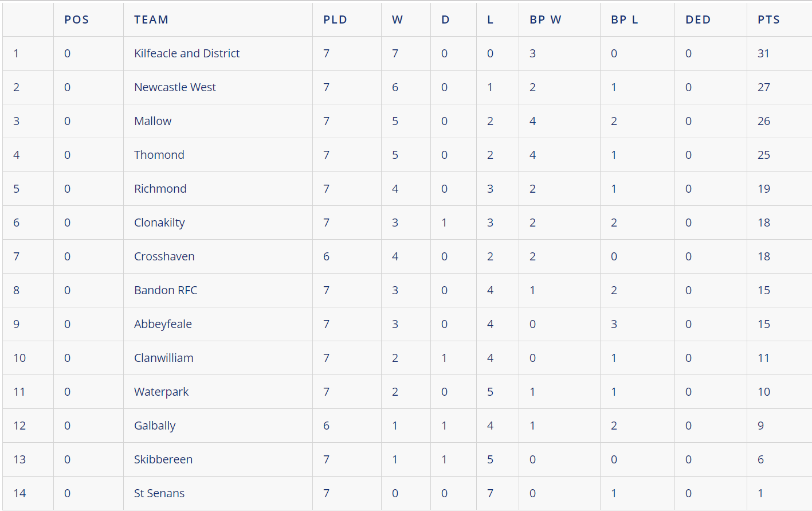Click the Galbally team name
Screen dimensions: 812x511
[155, 426]
